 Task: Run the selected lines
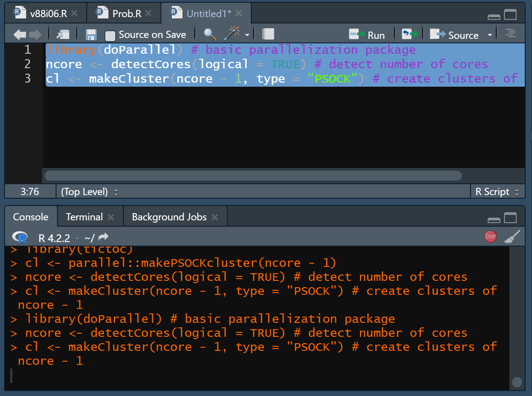click(367, 35)
